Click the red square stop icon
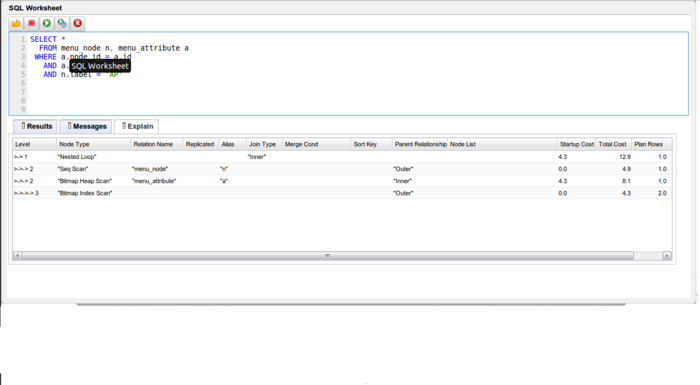 pos(32,23)
